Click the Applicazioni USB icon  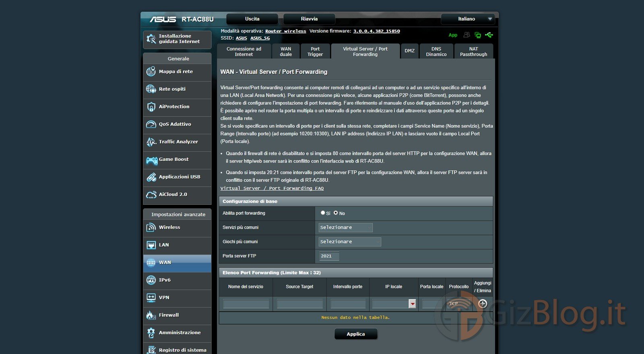151,177
